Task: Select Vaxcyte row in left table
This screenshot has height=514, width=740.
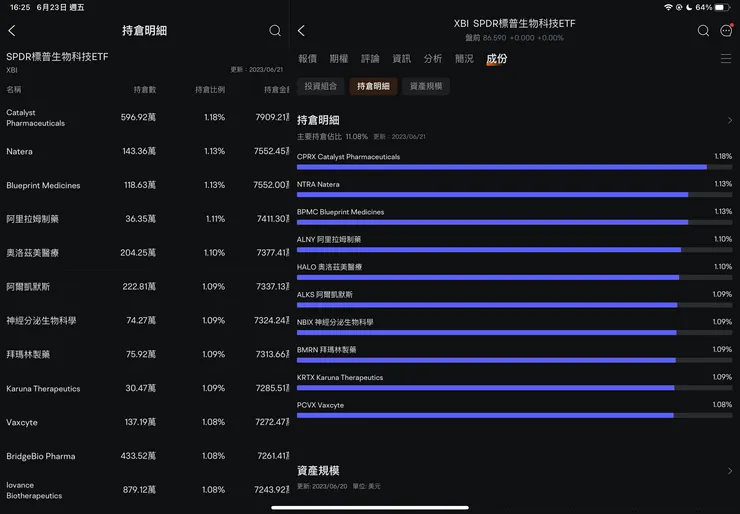Action: click(145, 422)
